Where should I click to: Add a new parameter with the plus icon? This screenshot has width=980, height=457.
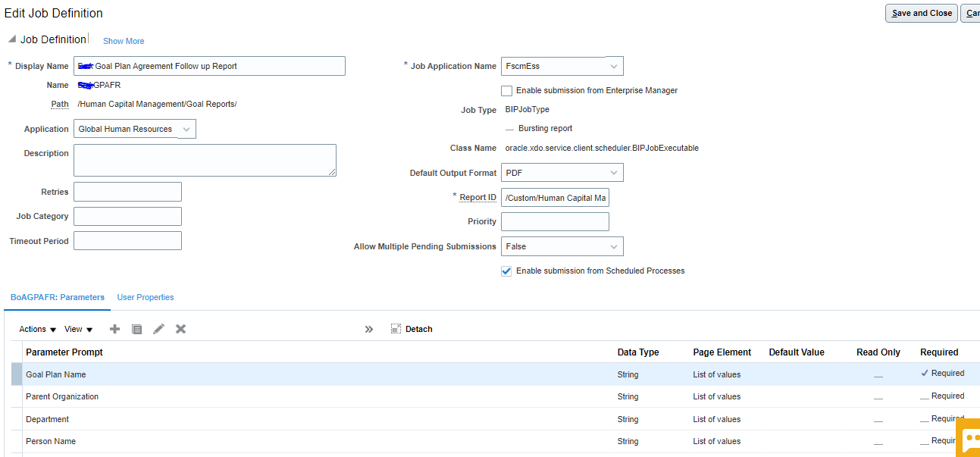[x=114, y=329]
